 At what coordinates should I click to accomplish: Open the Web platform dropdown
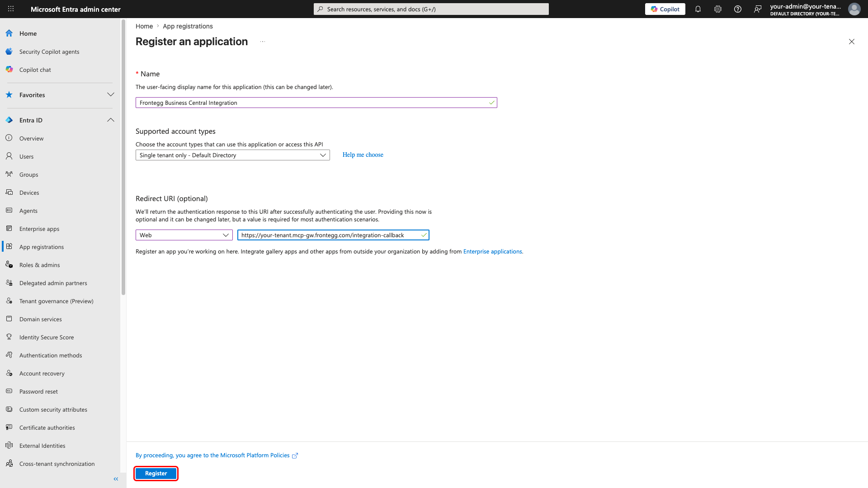[184, 235]
